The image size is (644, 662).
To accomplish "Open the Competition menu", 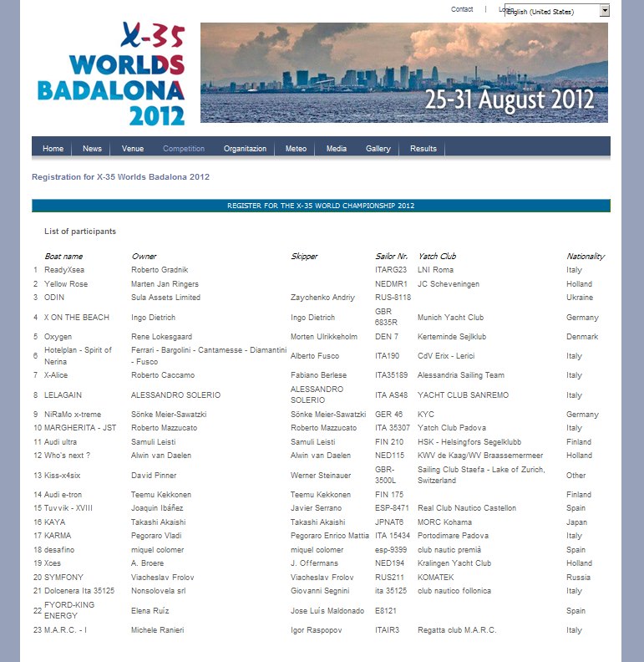I will click(184, 149).
